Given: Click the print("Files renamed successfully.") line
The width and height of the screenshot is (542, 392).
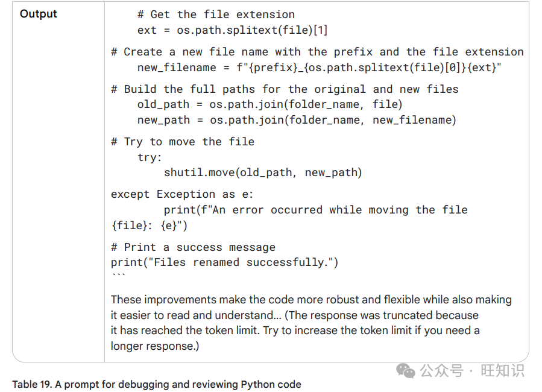Looking at the screenshot, I should click(x=224, y=262).
